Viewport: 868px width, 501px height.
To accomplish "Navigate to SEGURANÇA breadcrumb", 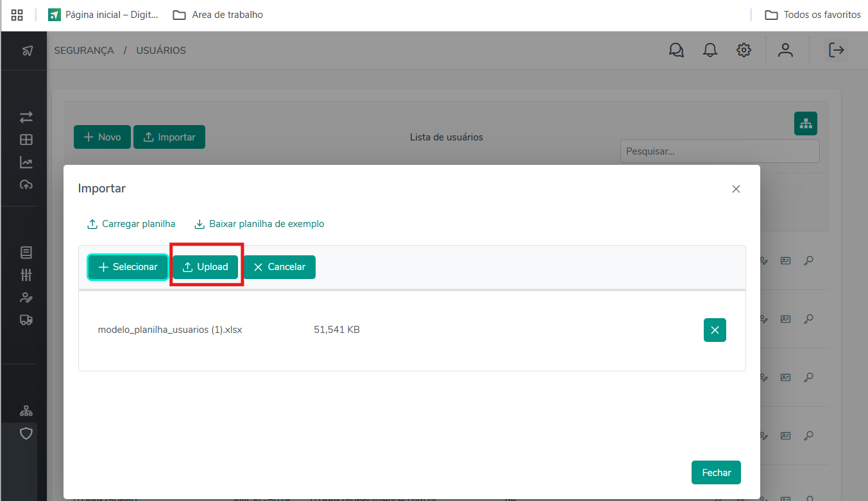I will (84, 51).
